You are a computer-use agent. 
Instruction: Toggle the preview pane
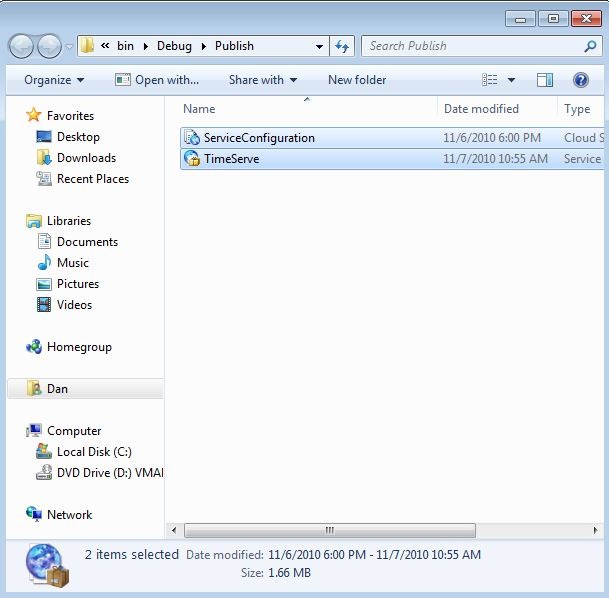point(545,80)
